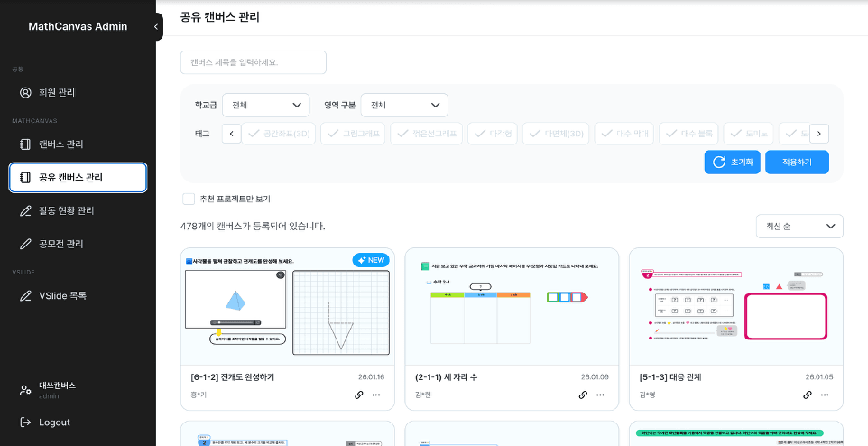
Task: Click the 초기화 reset button
Action: 733,163
